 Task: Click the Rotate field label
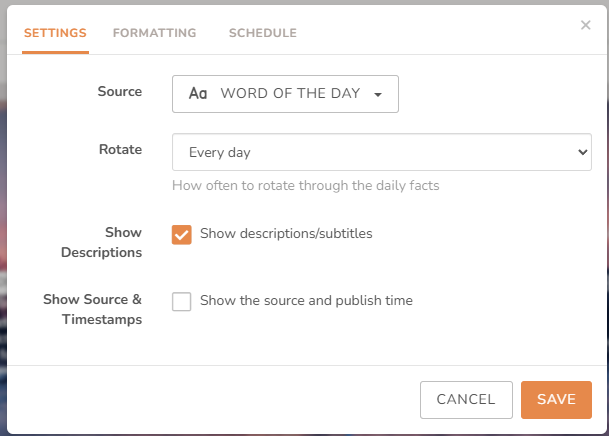coord(120,150)
